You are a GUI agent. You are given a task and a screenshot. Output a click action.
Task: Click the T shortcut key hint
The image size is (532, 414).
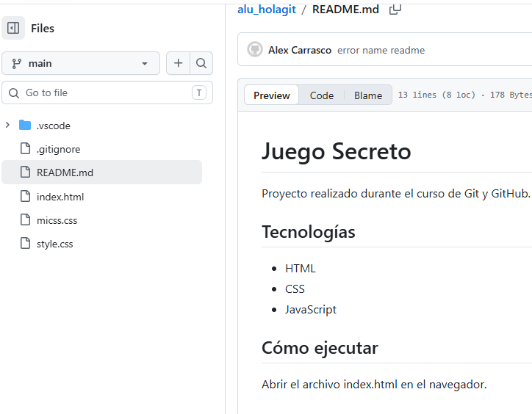point(199,92)
